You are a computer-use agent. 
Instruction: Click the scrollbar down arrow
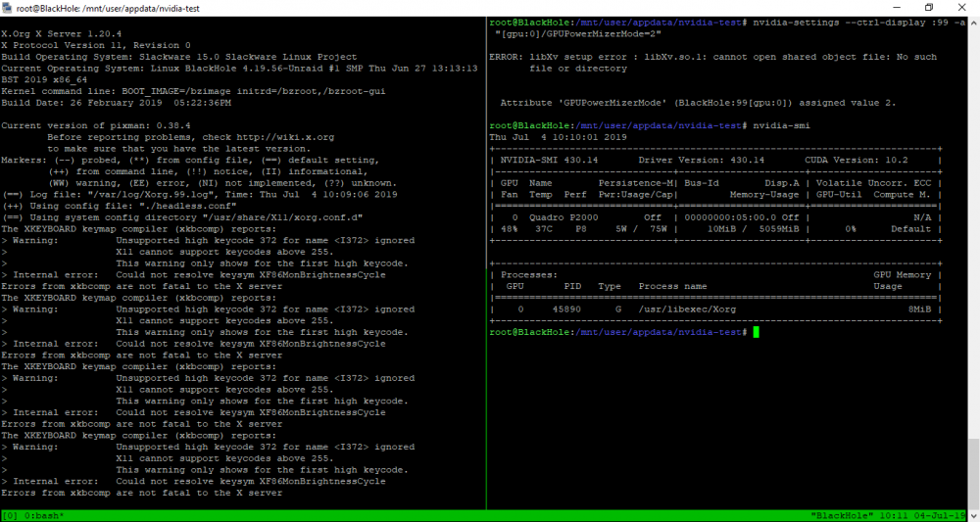tap(974, 516)
